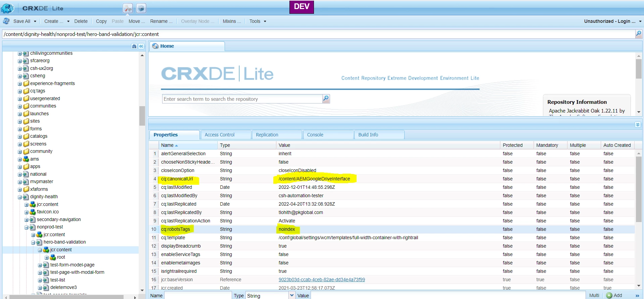Select the Home tab

pyautogui.click(x=187, y=46)
